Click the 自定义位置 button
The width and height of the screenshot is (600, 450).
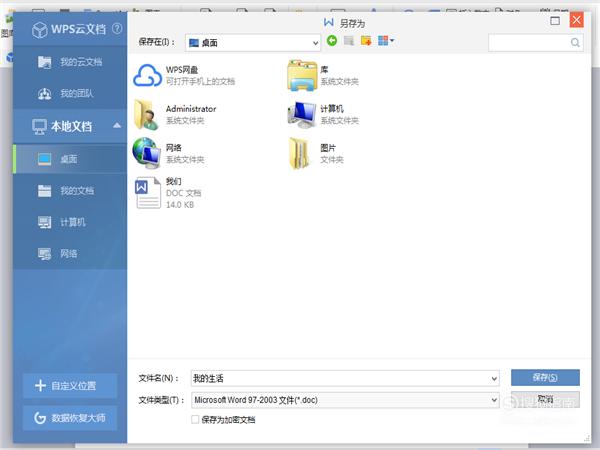pyautogui.click(x=70, y=386)
